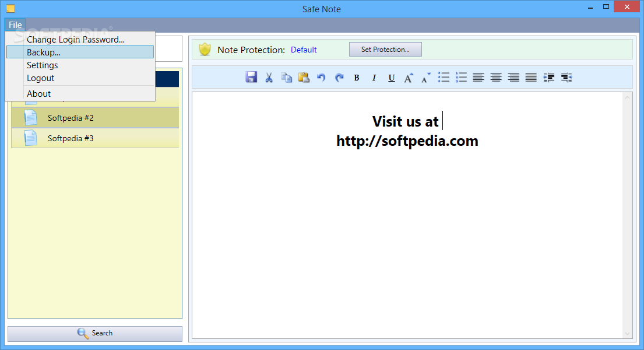Click the Safe Note title bar app icon

pos(10,9)
